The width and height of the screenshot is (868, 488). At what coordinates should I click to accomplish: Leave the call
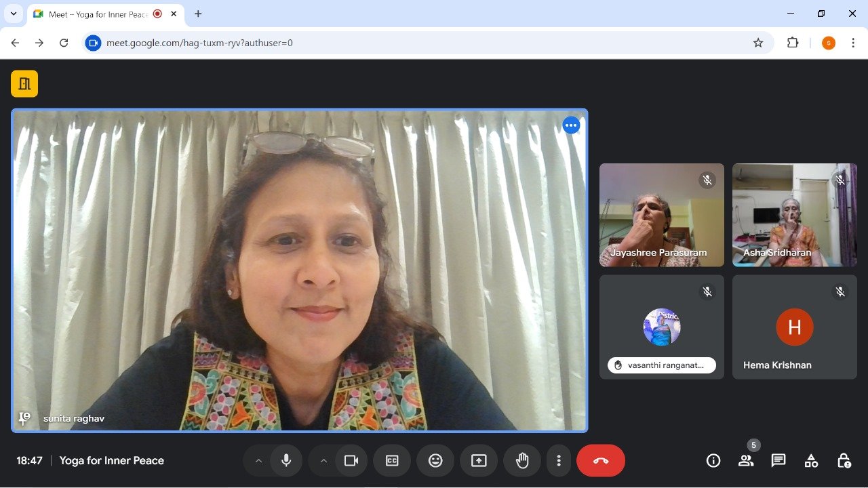tap(601, 460)
